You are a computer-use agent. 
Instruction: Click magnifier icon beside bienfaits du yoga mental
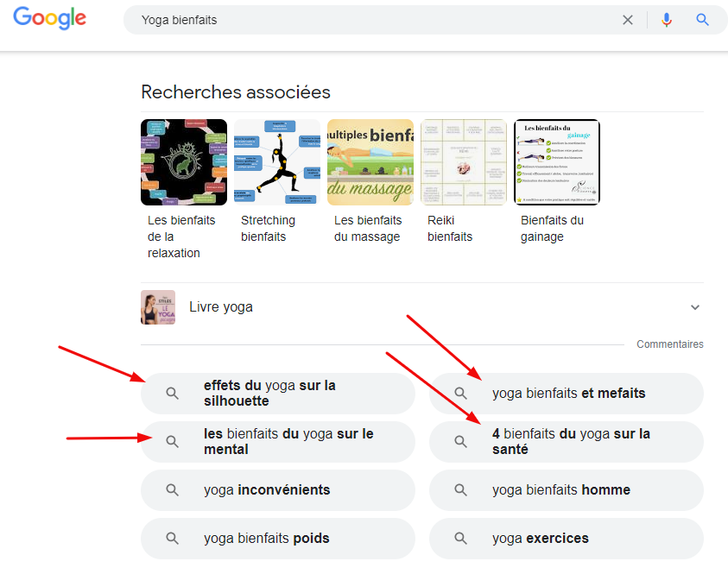pos(172,442)
